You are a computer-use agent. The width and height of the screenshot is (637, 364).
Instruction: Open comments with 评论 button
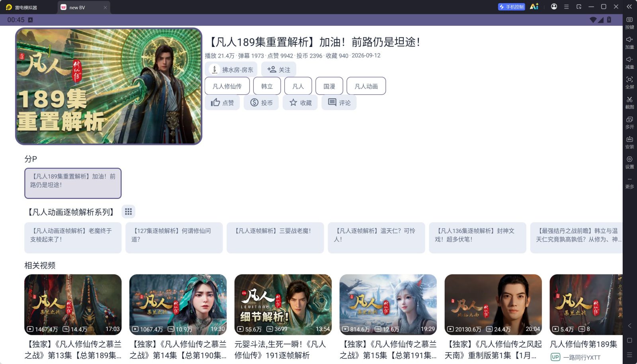[339, 103]
